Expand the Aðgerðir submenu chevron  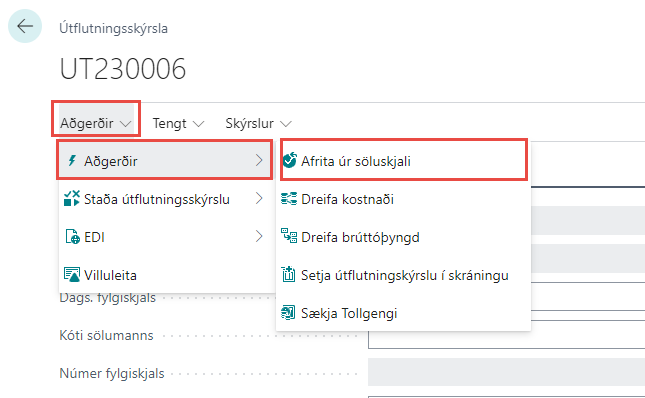[259, 160]
